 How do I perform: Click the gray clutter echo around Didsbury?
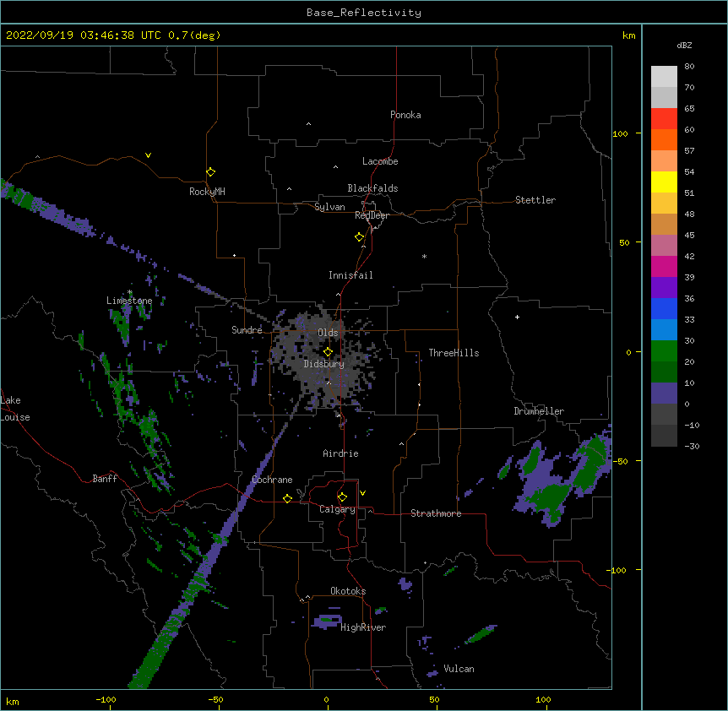pyautogui.click(x=325, y=357)
